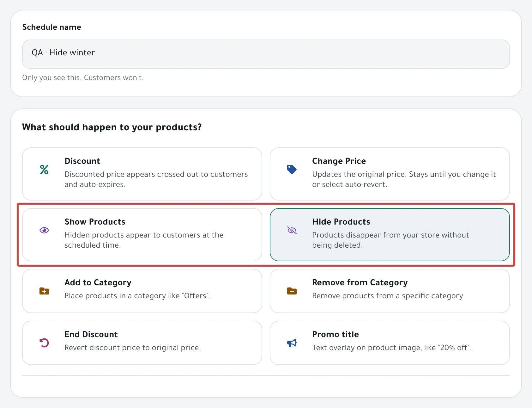Click 'Updates the original price' description
The width and height of the screenshot is (532, 408).
[404, 179]
